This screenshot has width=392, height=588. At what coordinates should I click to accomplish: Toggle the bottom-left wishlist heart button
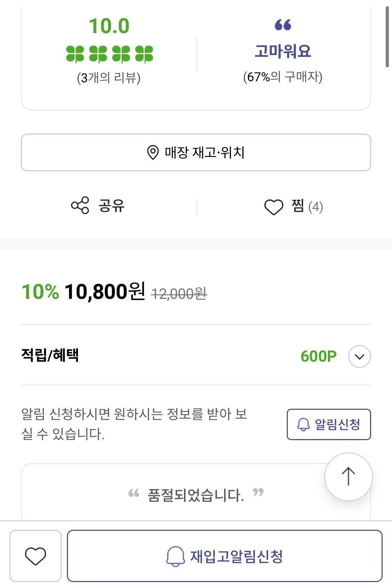(x=36, y=556)
